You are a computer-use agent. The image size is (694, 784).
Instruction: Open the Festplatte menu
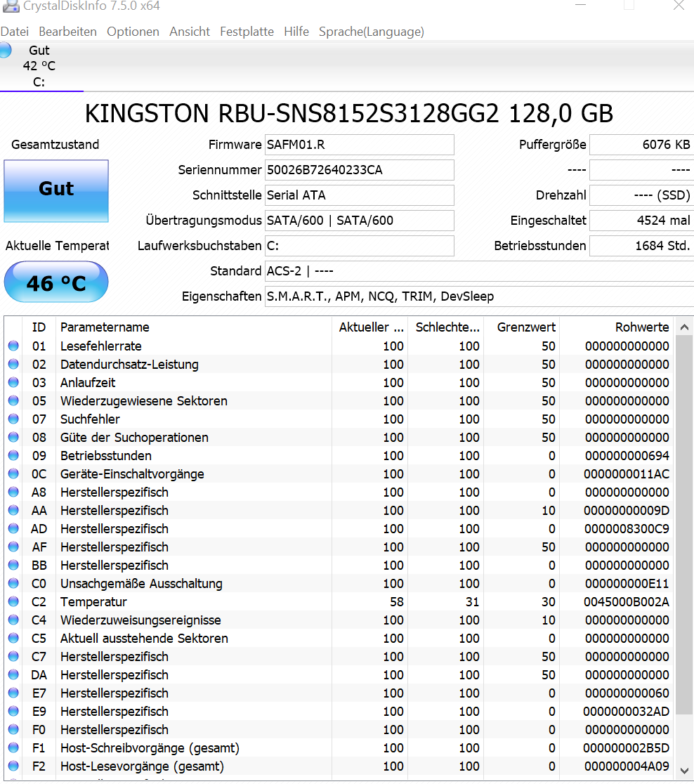247,32
